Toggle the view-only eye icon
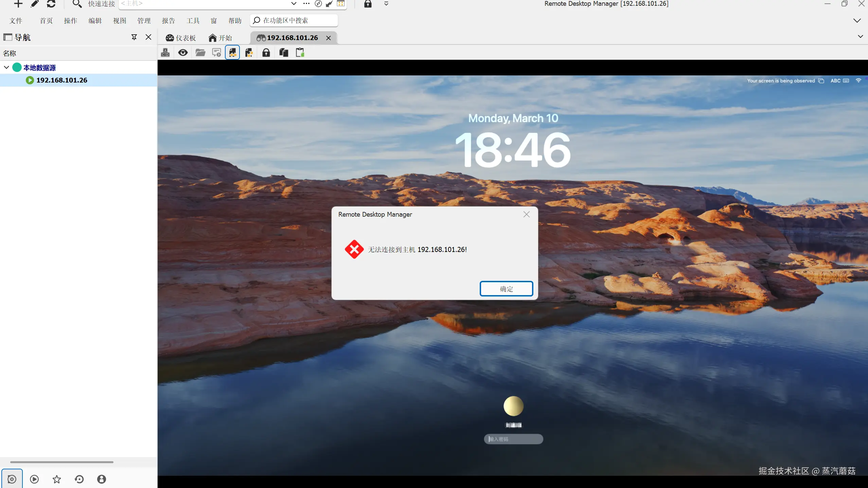 (x=183, y=53)
